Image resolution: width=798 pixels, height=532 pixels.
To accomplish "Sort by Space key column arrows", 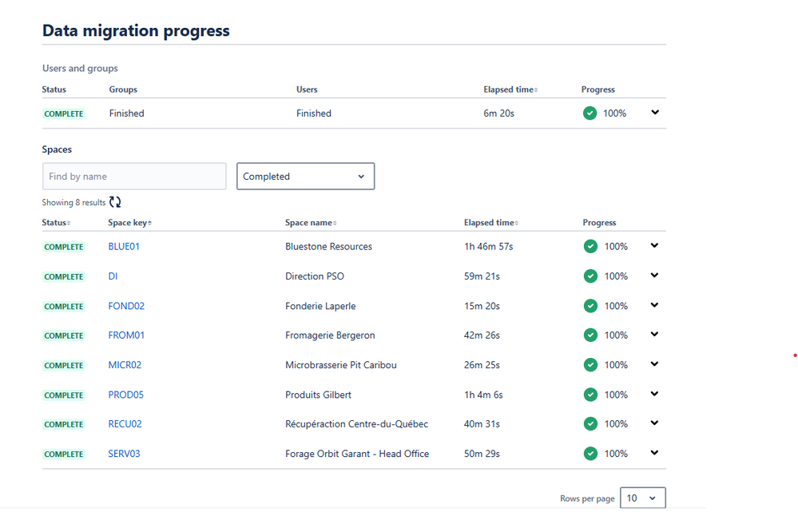I will 149,223.
